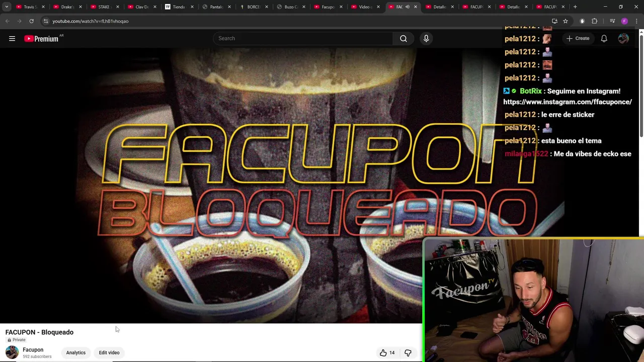Expand the tab search dropdown arrow

7,7
